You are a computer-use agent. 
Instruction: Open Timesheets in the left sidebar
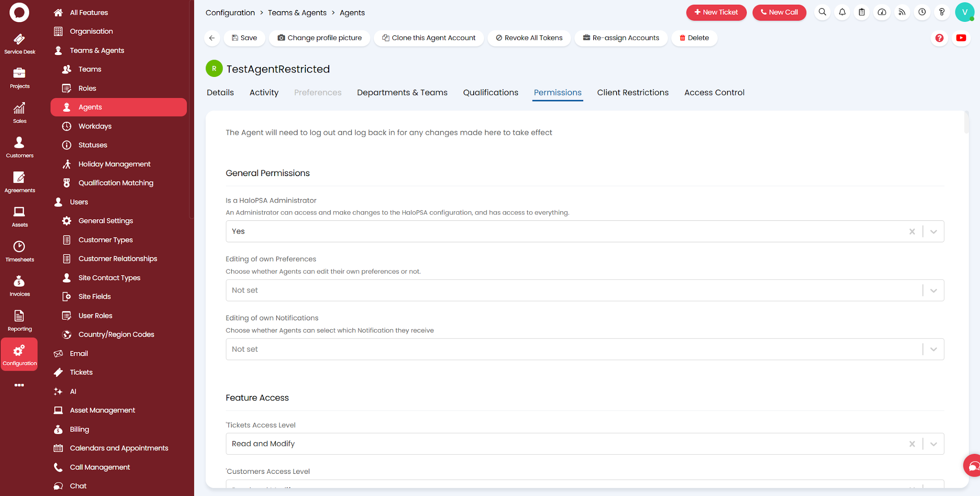click(19, 251)
